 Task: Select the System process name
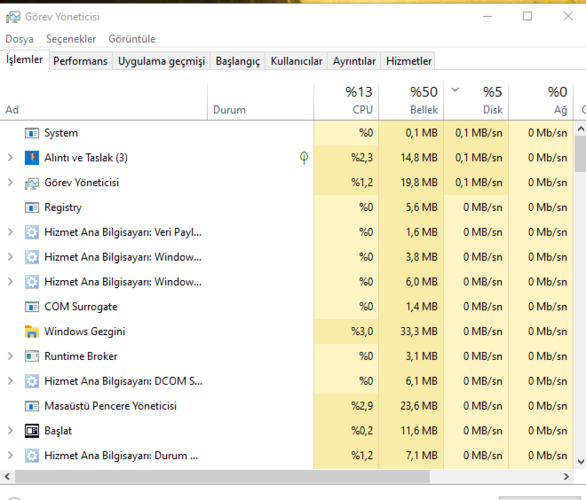pyautogui.click(x=61, y=133)
